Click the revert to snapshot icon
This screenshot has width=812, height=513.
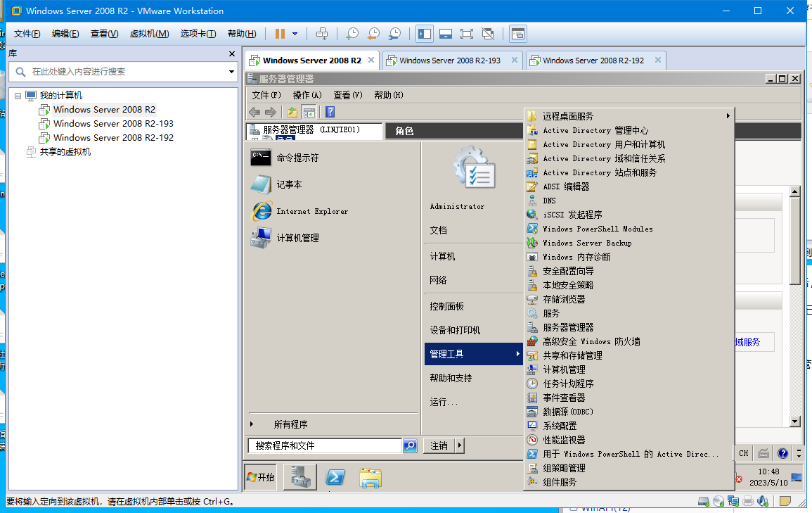pos(373,34)
